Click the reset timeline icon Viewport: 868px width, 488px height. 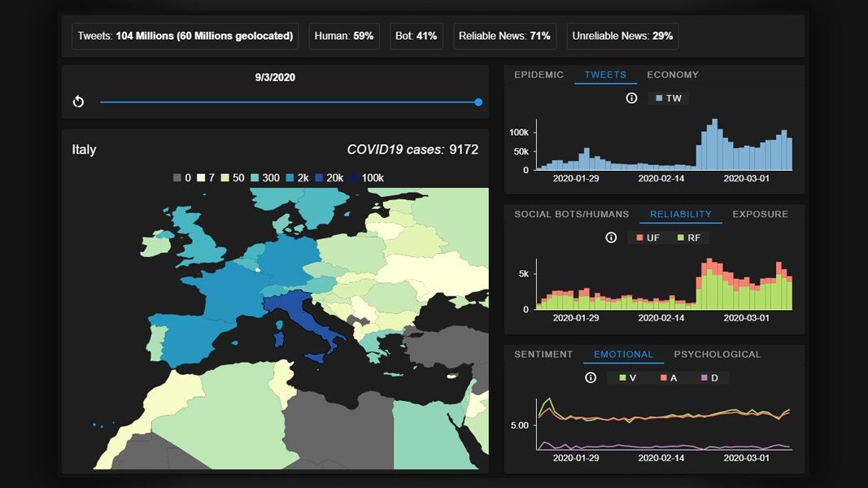(x=78, y=102)
